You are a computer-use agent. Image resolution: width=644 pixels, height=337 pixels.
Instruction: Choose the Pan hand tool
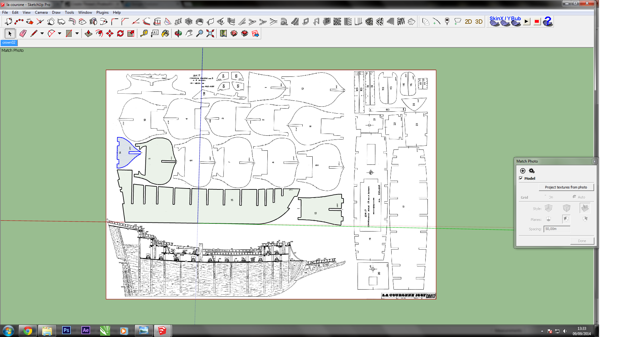tap(189, 33)
